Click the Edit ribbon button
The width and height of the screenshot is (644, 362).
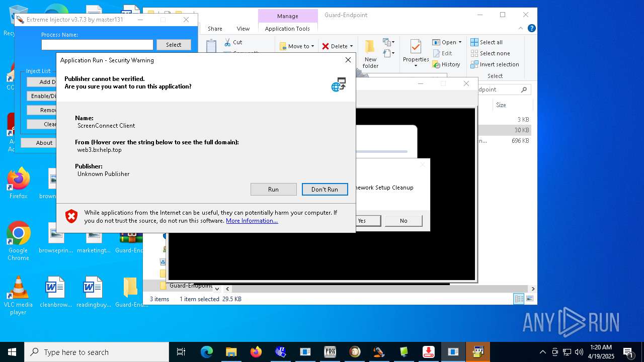(x=442, y=53)
